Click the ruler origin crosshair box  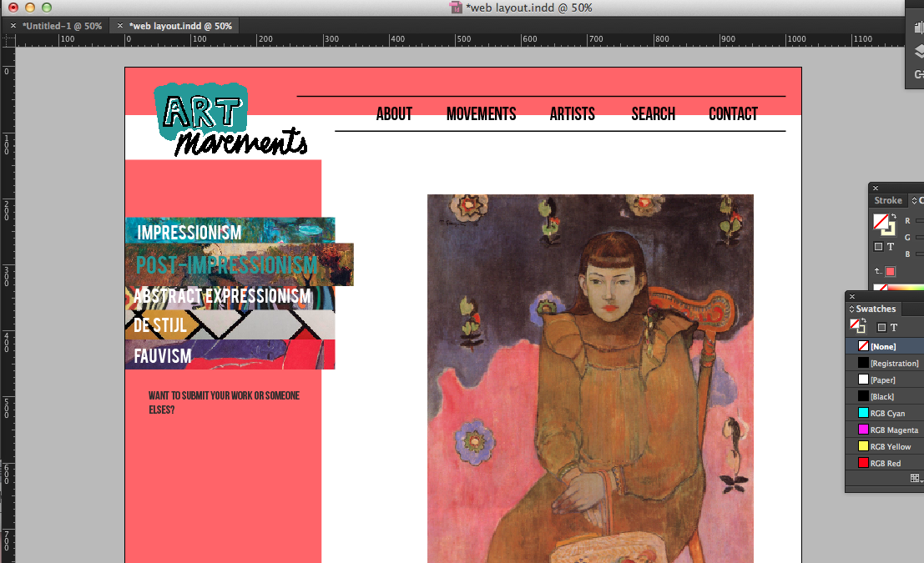[8, 40]
